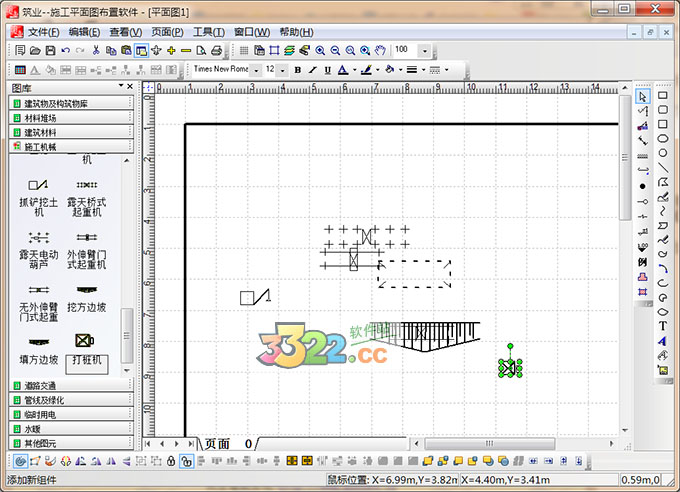This screenshot has width=680, height=492.
Task: Select the Text tool (T)
Action: coord(662,326)
